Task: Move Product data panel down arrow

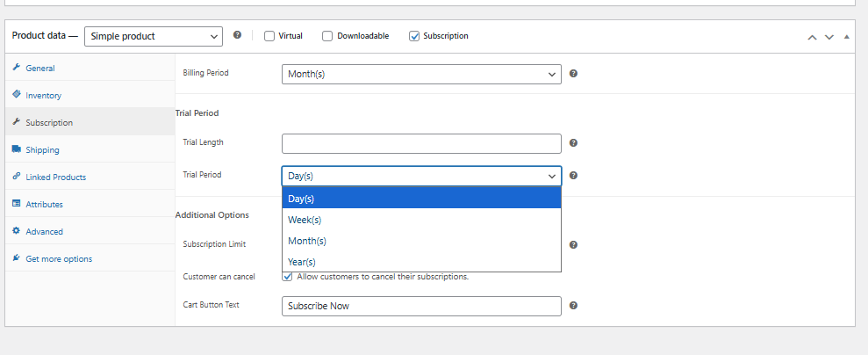Action: click(829, 37)
